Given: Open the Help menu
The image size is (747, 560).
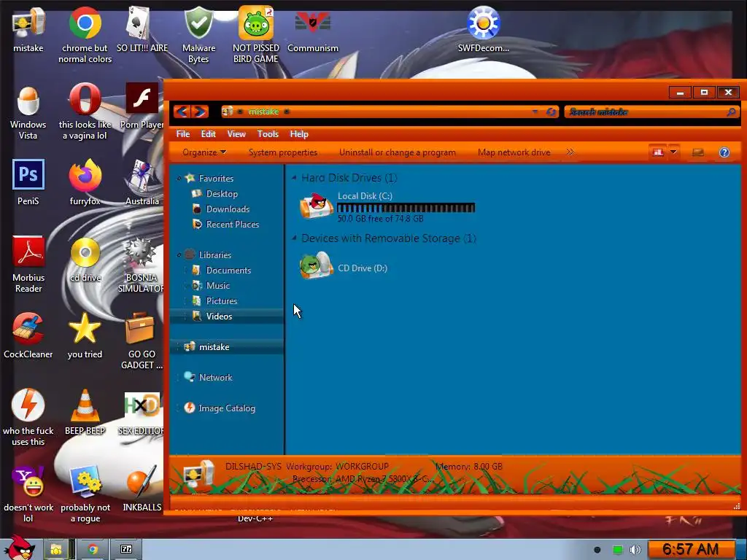Looking at the screenshot, I should pyautogui.click(x=299, y=134).
